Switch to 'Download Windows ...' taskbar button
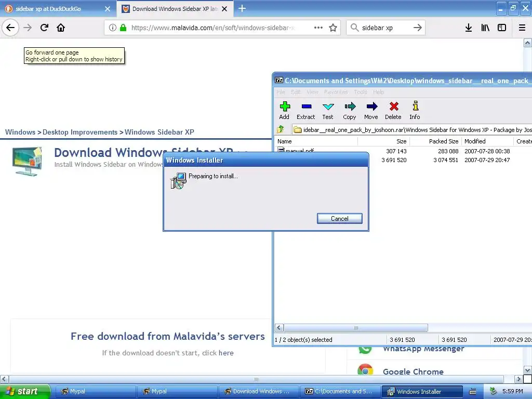Screen dimensions: 532x399 pyautogui.click(x=258, y=391)
